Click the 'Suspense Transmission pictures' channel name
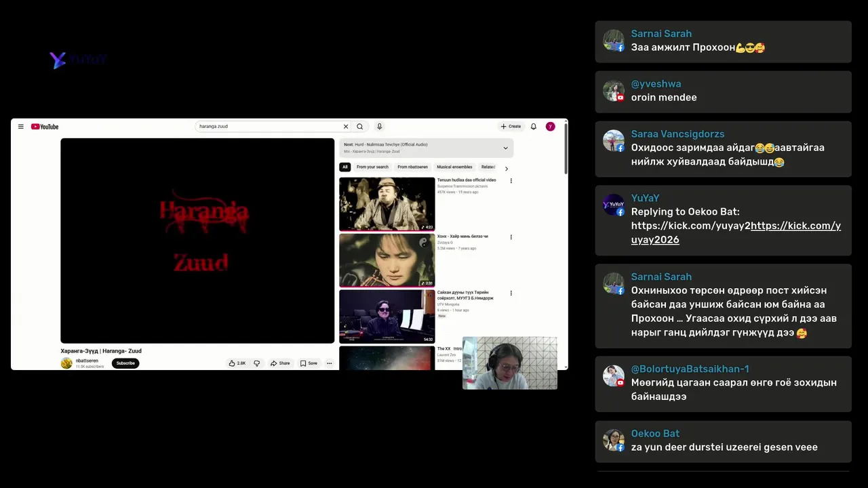 [x=462, y=186]
